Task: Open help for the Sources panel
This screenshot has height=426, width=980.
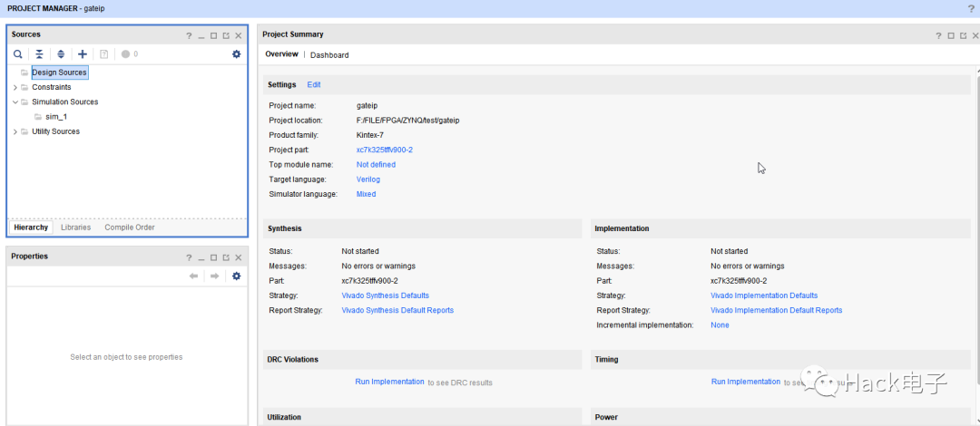Action: (x=189, y=35)
